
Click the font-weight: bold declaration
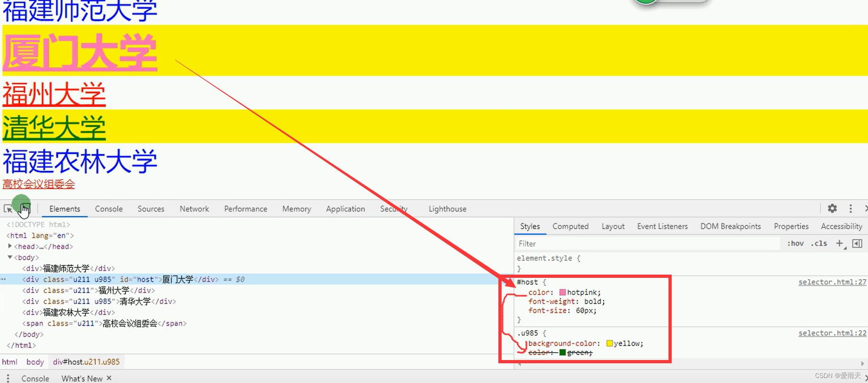(566, 301)
